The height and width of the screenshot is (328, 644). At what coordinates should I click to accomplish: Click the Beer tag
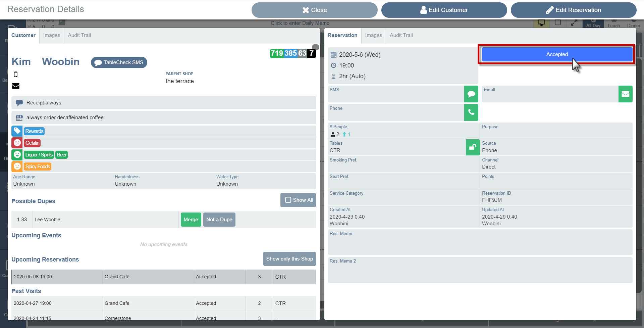tap(62, 155)
